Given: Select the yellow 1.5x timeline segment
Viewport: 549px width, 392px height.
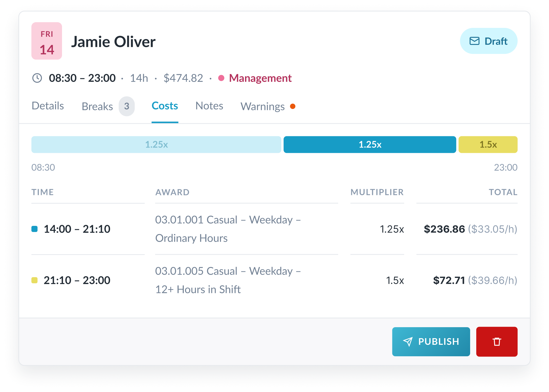Looking at the screenshot, I should [x=488, y=144].
